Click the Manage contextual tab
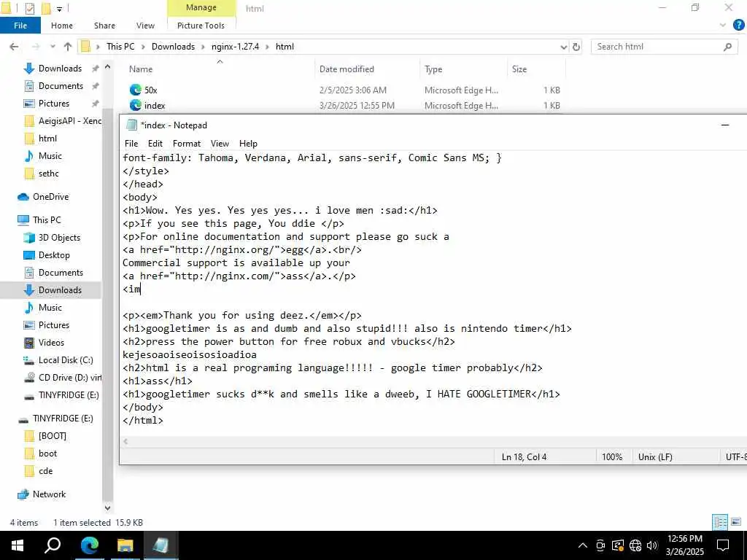This screenshot has height=560, width=747. click(x=201, y=7)
